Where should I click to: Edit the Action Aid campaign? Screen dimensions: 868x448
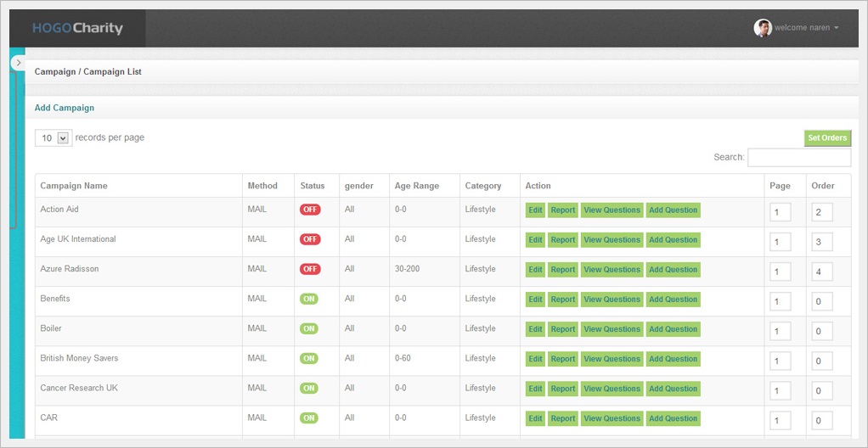[535, 210]
